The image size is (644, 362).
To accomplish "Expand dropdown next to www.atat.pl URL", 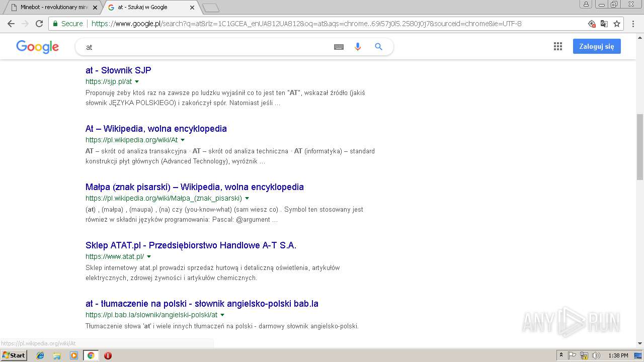I will pos(149,257).
